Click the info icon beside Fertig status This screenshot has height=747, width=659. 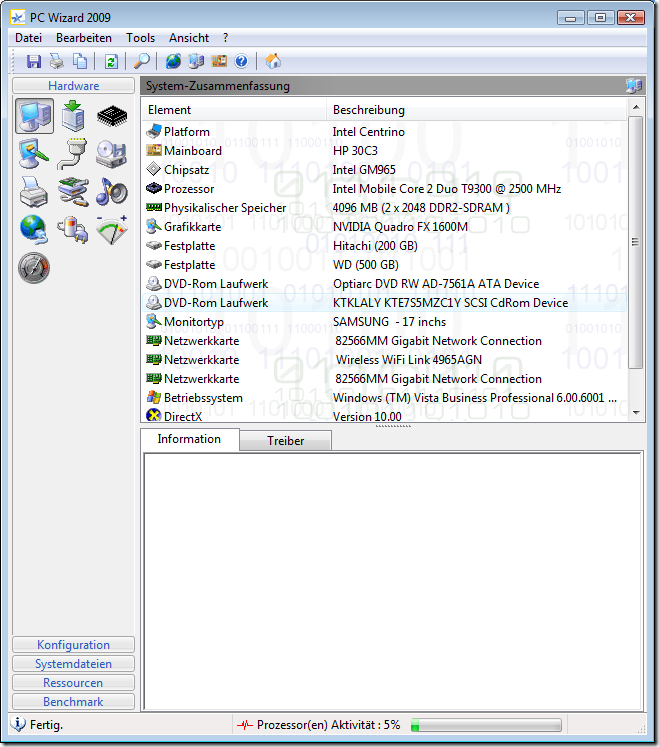pyautogui.click(x=18, y=725)
